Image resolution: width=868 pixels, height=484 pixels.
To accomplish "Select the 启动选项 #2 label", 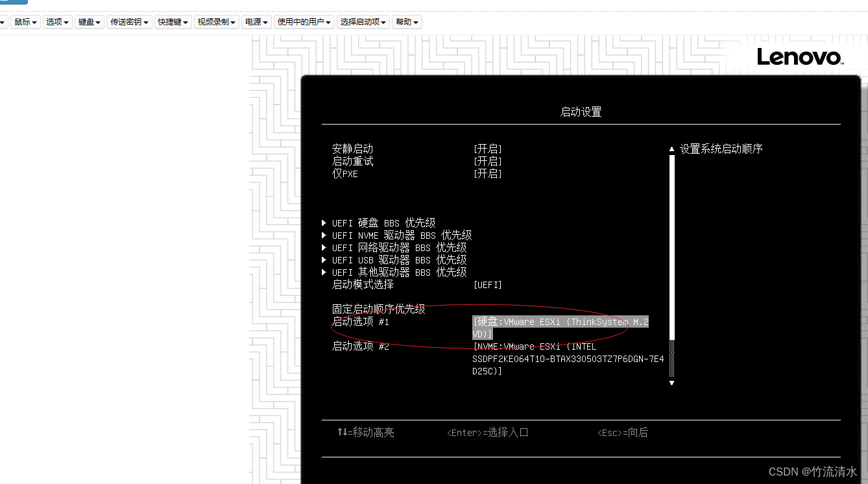I will pos(361,346).
